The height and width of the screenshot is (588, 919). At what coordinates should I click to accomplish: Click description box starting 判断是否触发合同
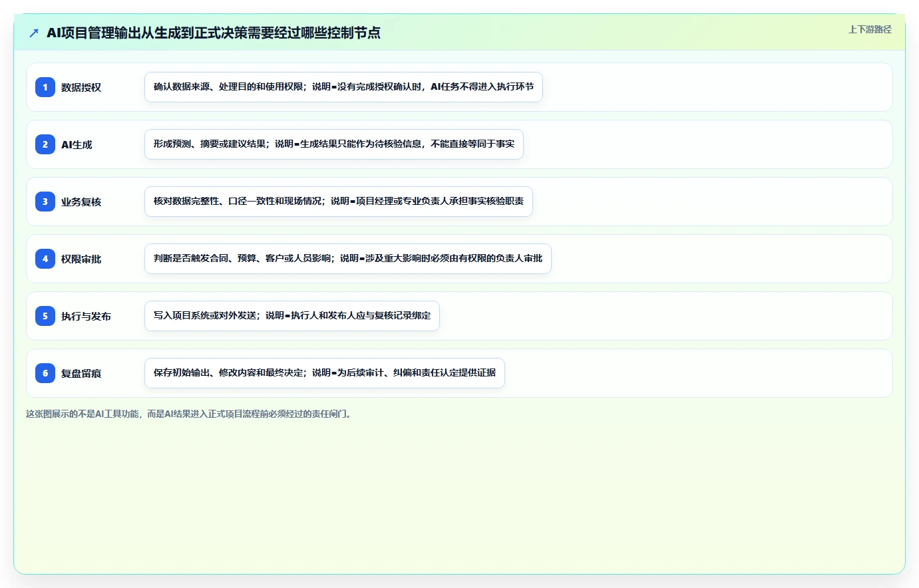pos(348,259)
